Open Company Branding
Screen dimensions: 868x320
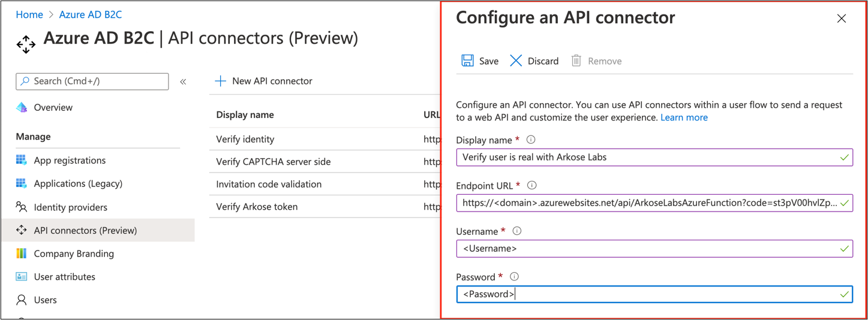tap(74, 253)
